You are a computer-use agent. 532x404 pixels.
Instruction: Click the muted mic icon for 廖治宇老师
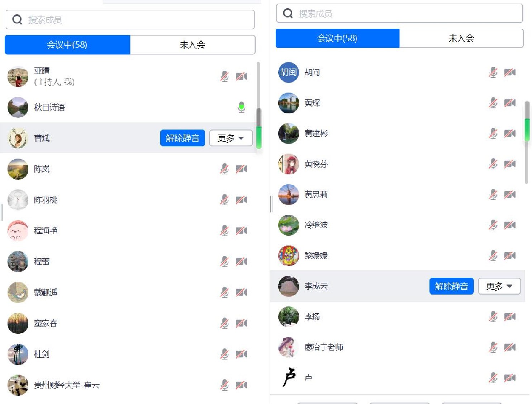coord(493,347)
